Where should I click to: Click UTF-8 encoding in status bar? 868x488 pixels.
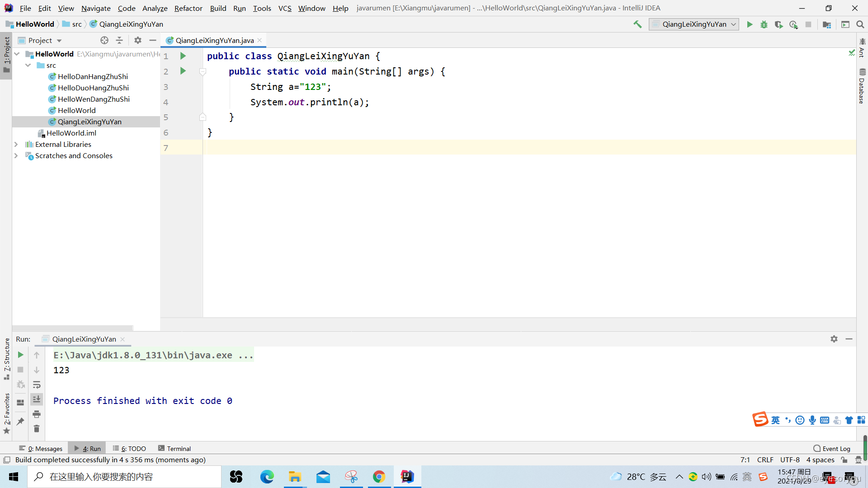pyautogui.click(x=790, y=460)
